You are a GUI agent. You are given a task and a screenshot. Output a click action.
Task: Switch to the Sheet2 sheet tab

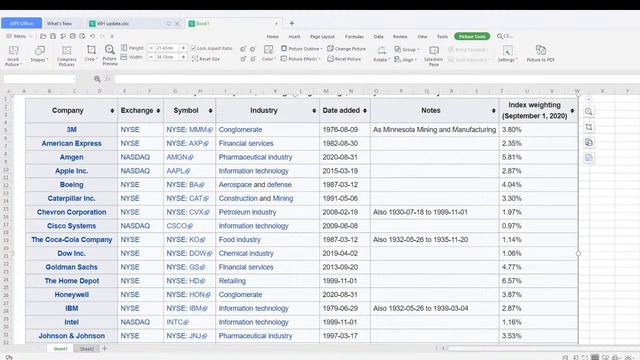coord(87,349)
